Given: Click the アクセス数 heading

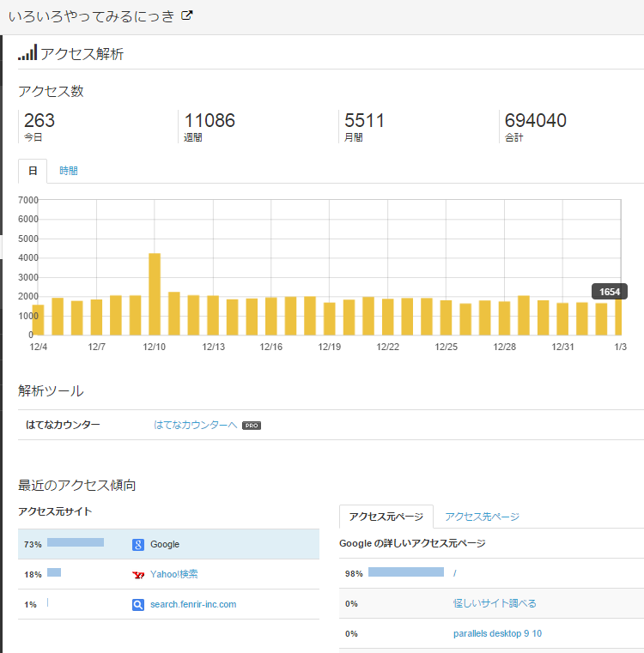Looking at the screenshot, I should click(x=51, y=91).
